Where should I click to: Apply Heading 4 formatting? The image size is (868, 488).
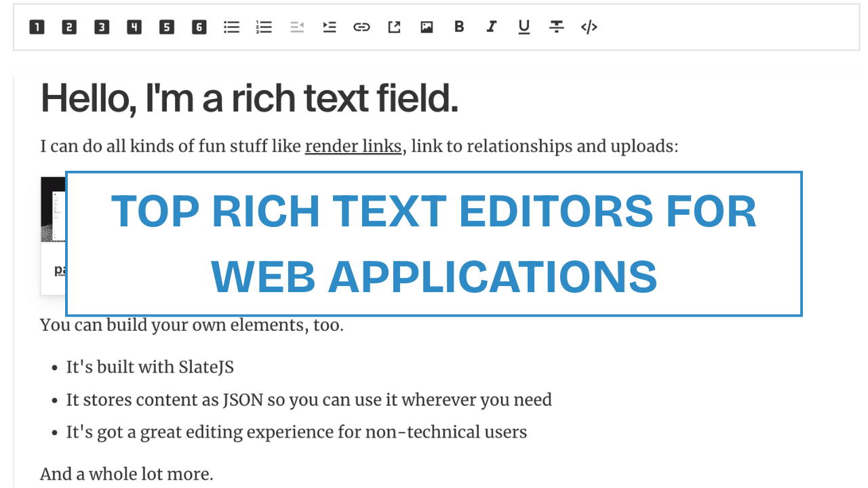(x=134, y=27)
